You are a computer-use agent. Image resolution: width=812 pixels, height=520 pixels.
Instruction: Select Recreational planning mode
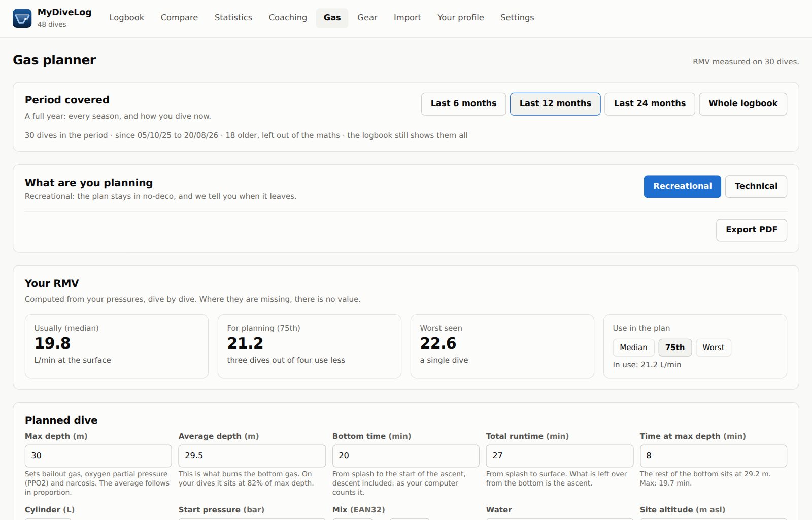click(683, 186)
